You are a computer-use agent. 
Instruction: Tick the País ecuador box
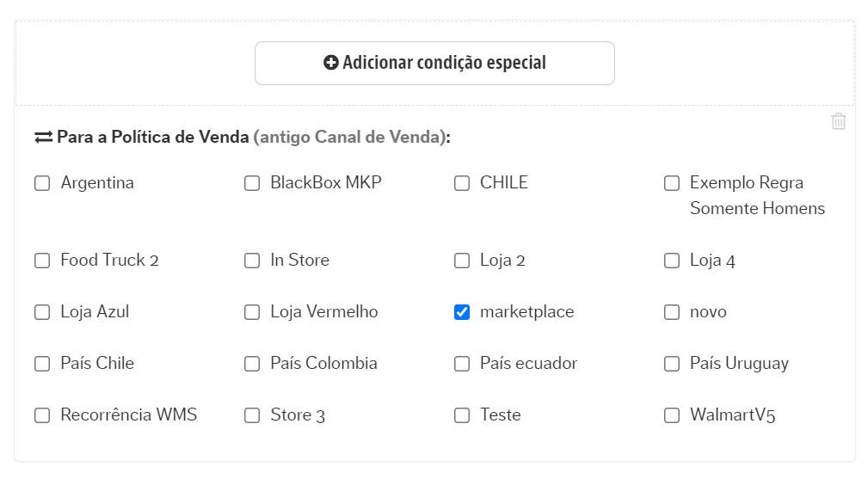pyautogui.click(x=462, y=364)
